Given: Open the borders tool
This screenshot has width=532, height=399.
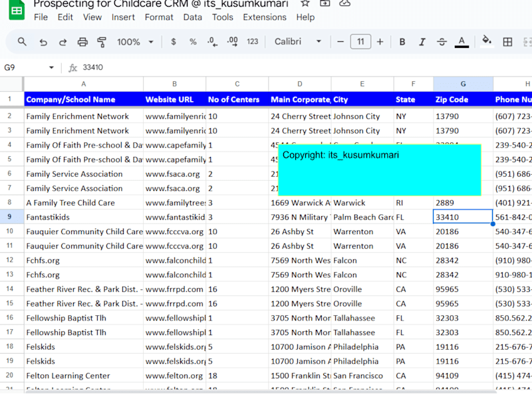Looking at the screenshot, I should pos(507,42).
